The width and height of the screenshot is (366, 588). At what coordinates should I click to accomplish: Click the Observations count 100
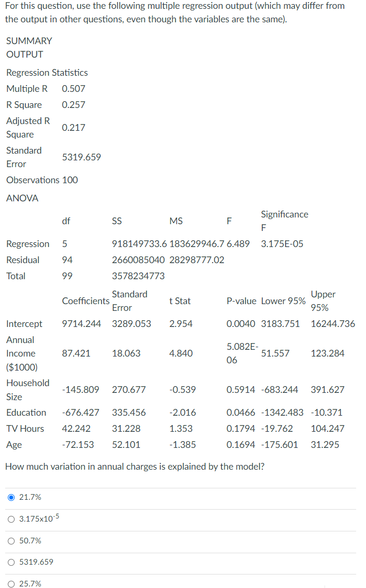71,180
